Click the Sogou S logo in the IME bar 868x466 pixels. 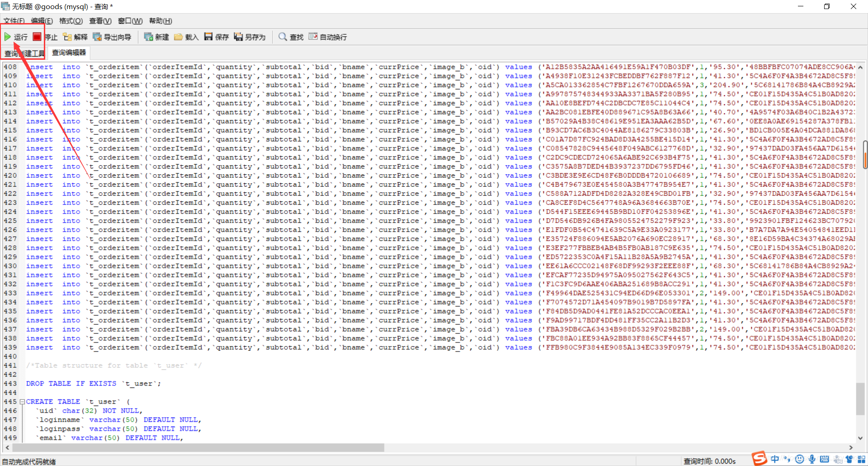point(759,458)
